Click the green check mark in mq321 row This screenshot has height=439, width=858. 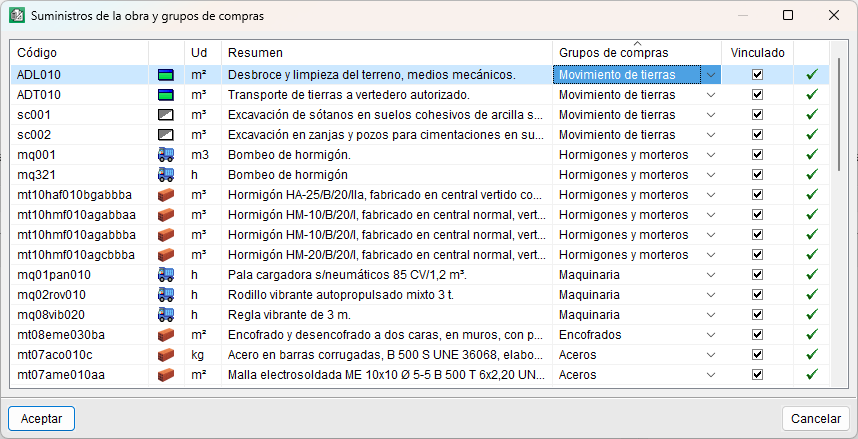click(812, 175)
